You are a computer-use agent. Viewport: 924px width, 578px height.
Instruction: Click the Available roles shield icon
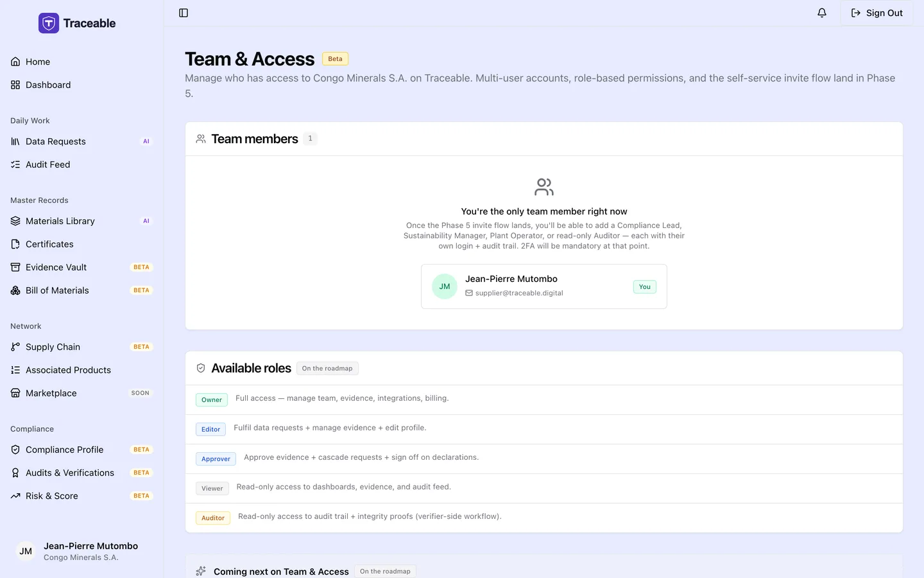[201, 368]
